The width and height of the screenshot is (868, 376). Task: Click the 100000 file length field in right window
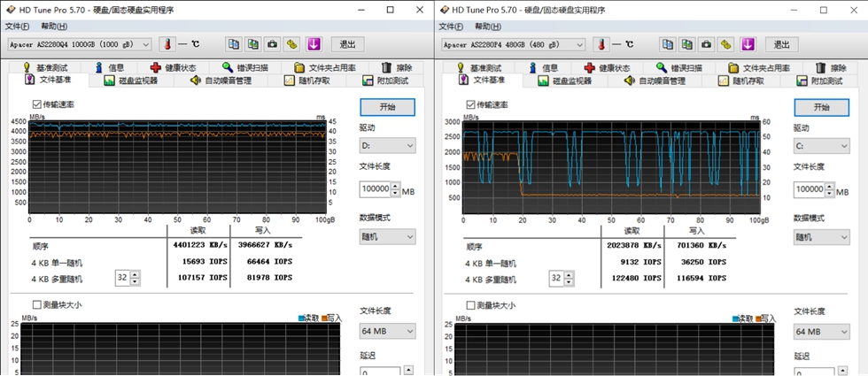(x=810, y=189)
